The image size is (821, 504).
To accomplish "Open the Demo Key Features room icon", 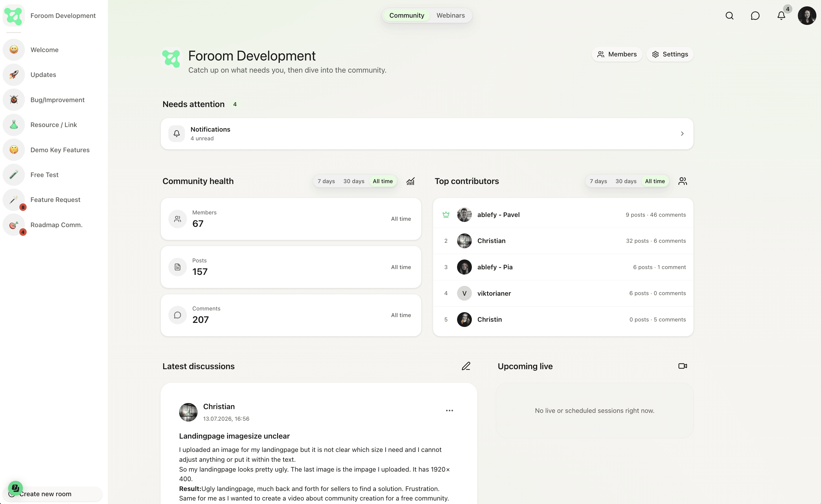I will coord(14,150).
